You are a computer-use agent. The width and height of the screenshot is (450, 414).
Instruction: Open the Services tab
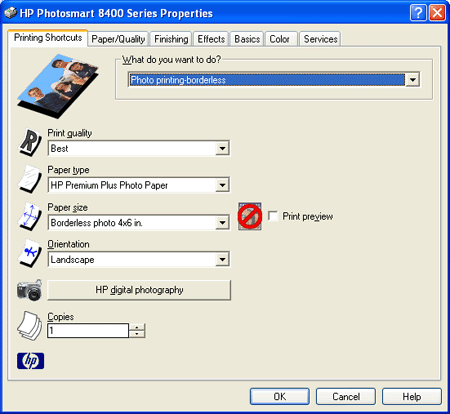(320, 39)
